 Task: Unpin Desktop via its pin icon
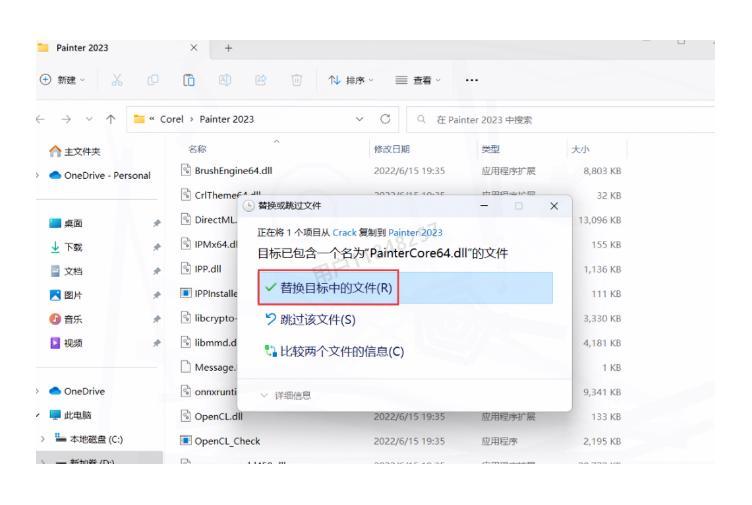coord(157,223)
